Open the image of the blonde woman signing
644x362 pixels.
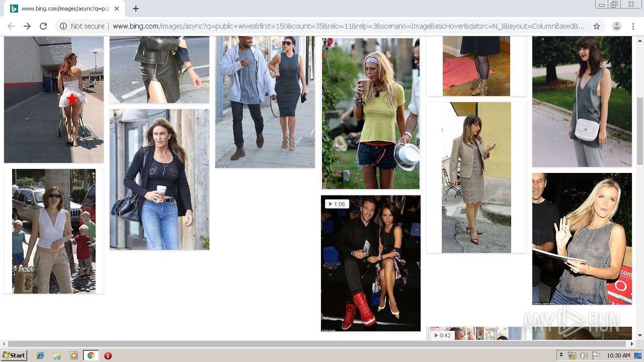point(582,239)
